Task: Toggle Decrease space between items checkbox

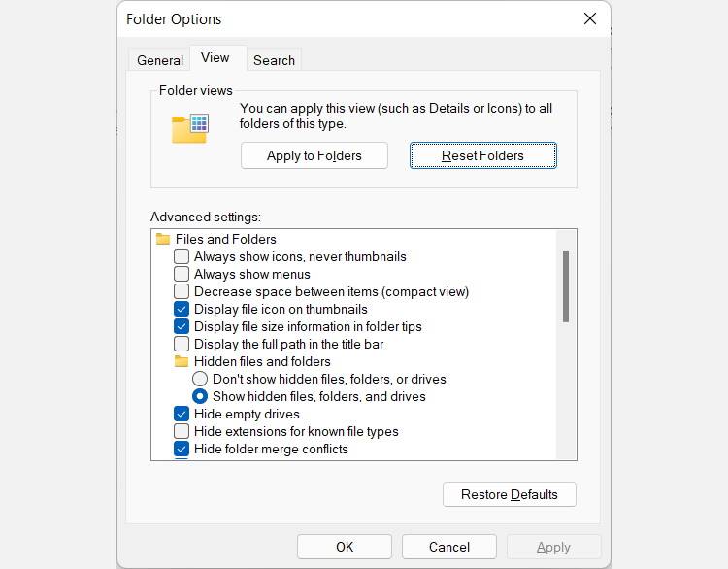Action: (182, 291)
